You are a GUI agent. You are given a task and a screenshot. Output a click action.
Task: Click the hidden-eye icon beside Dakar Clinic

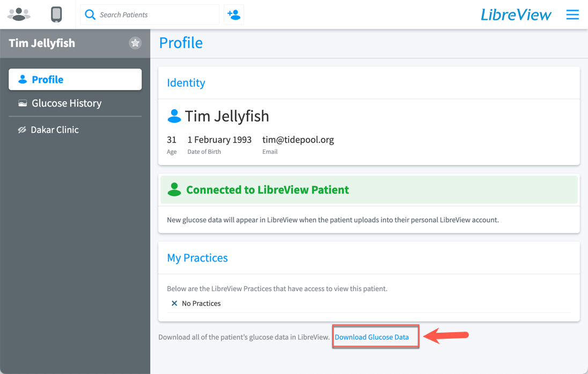22,130
